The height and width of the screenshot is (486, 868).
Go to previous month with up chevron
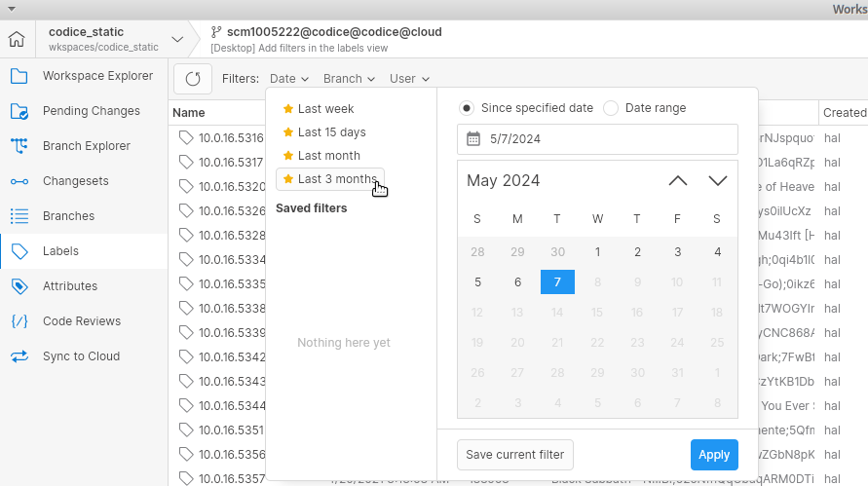678,181
